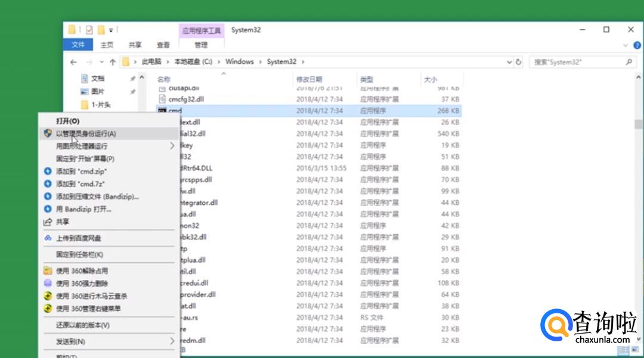644x358 pixels.
Task: Open the recent locations dropdown arrow
Action: pyautogui.click(x=102, y=62)
